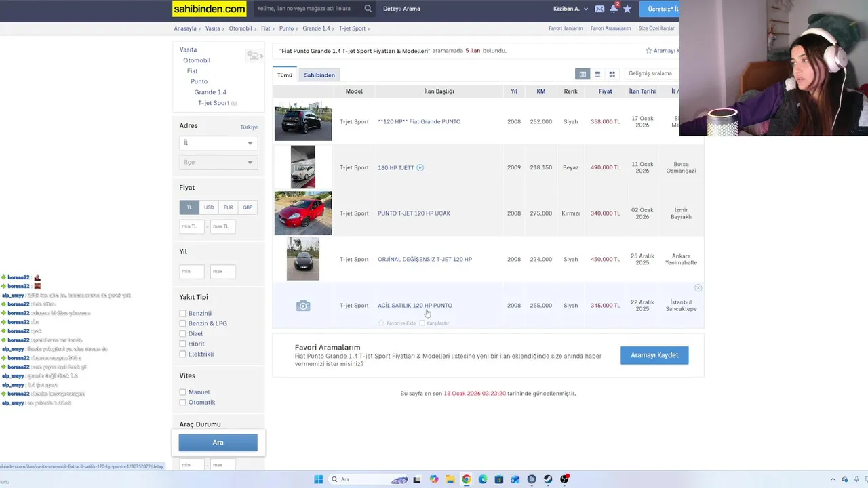The image size is (868, 488).
Task: Check the Dizel fuel checkbox
Action: click(182, 333)
